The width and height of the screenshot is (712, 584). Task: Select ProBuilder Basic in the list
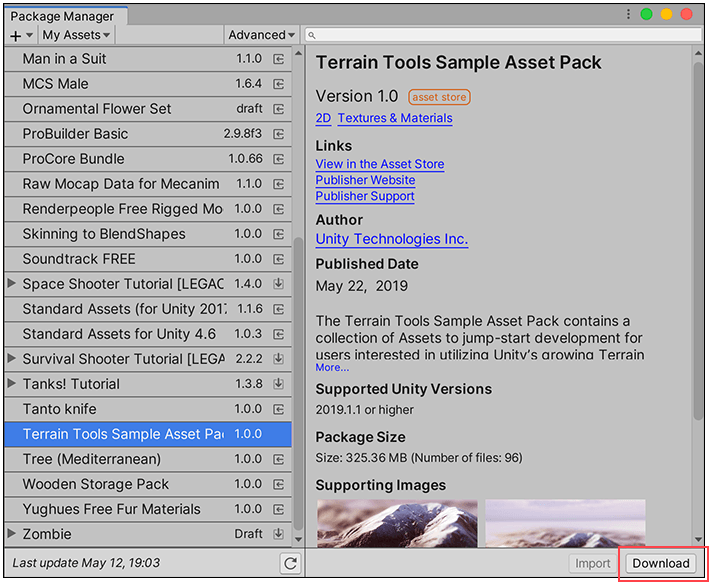tap(148, 134)
